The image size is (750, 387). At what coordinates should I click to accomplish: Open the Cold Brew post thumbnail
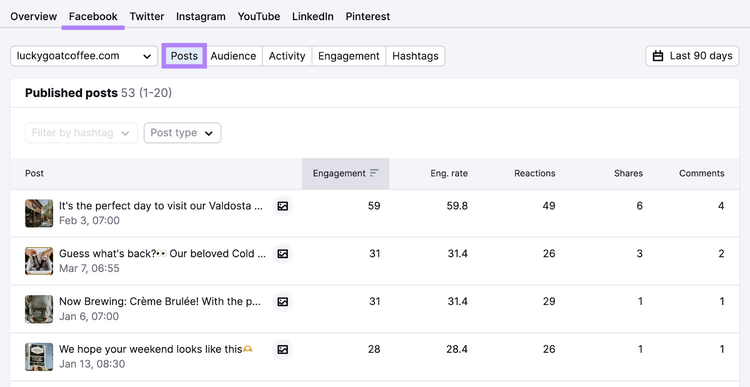pos(39,261)
